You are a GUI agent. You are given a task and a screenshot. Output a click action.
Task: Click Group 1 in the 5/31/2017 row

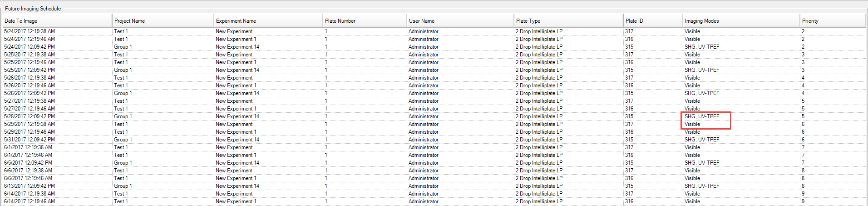pos(123,140)
